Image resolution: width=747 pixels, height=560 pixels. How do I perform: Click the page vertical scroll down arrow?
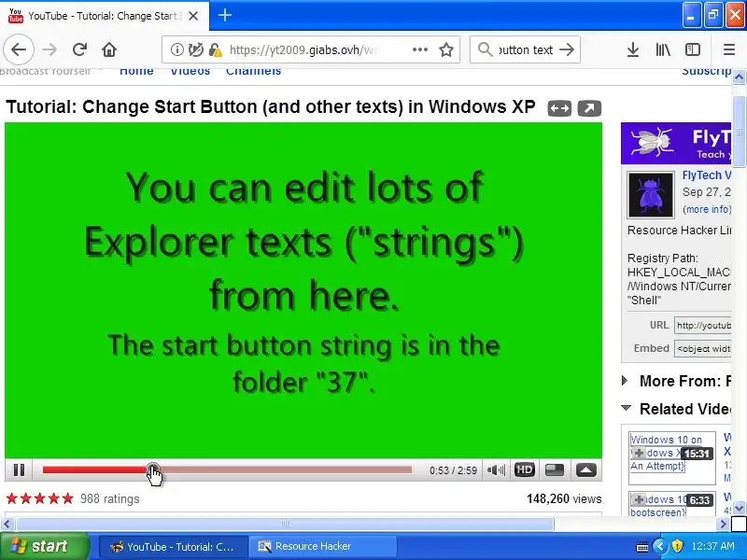coord(739,509)
